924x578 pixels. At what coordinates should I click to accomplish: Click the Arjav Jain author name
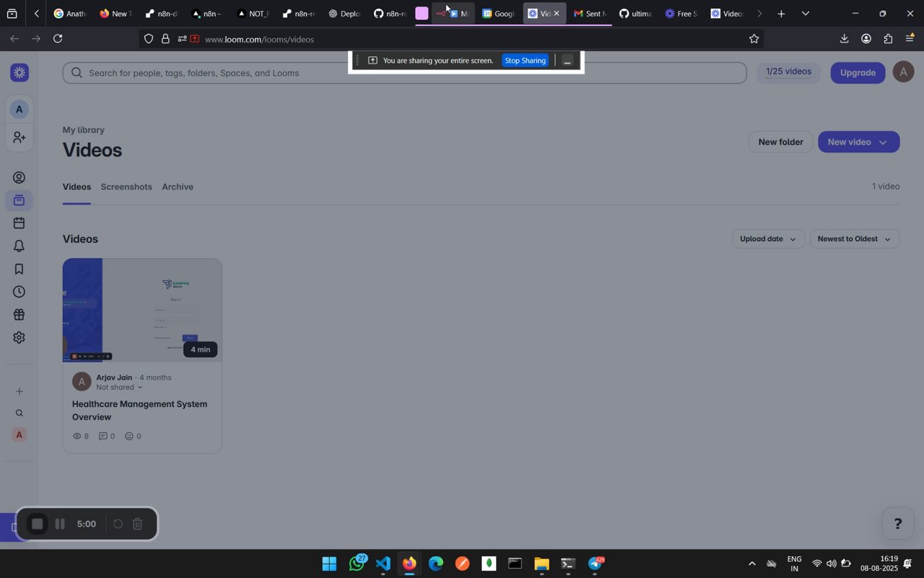[x=115, y=377]
